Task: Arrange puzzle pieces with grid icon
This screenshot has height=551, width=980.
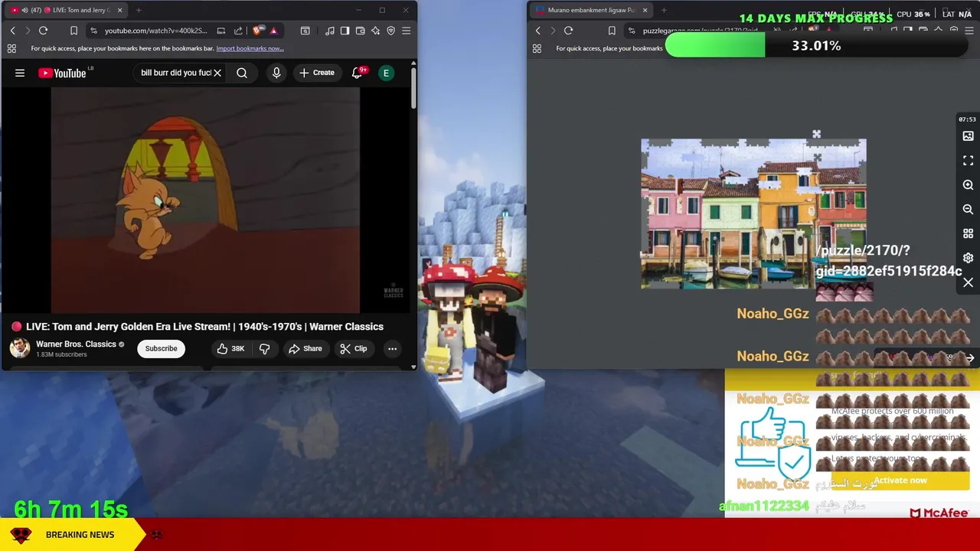Action: pyautogui.click(x=968, y=233)
